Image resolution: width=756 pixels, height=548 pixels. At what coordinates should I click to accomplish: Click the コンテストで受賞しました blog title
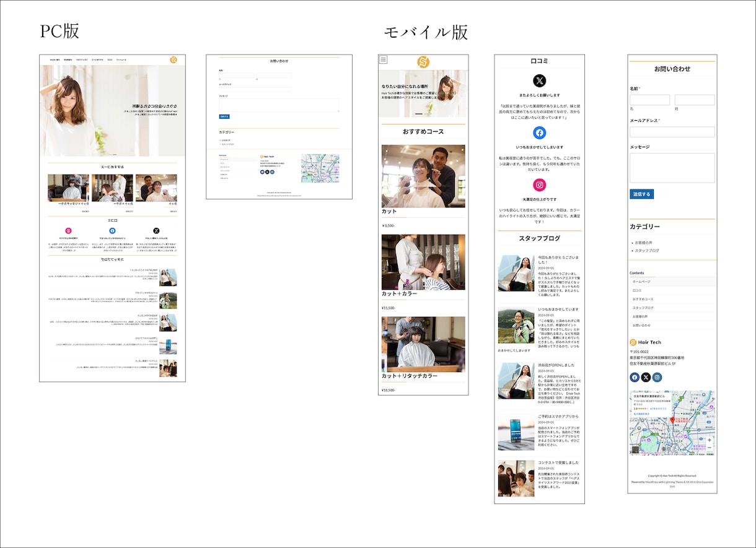(x=558, y=463)
